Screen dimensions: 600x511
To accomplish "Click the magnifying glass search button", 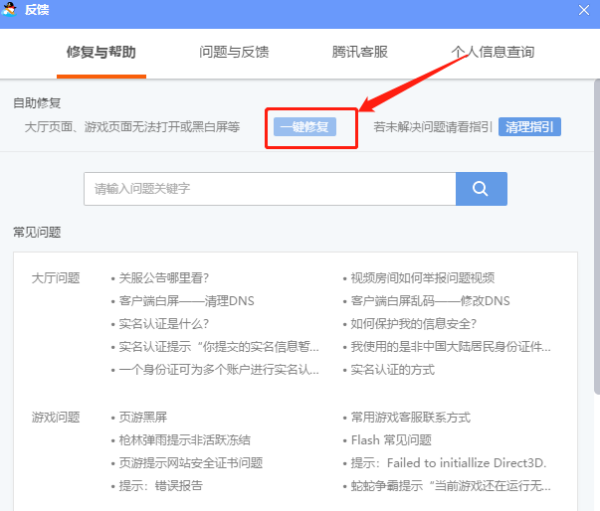I will [x=481, y=188].
